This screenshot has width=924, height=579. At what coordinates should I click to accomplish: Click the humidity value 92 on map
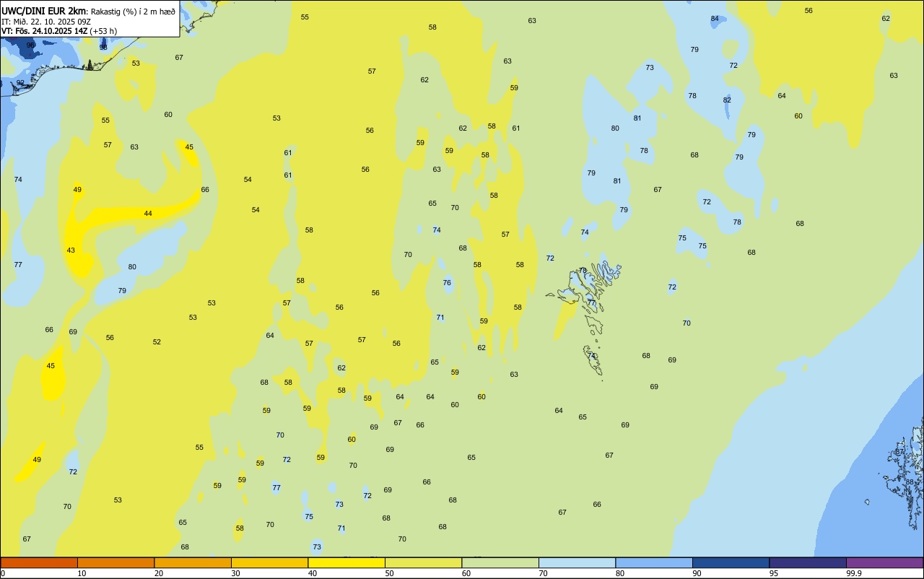[x=20, y=83]
